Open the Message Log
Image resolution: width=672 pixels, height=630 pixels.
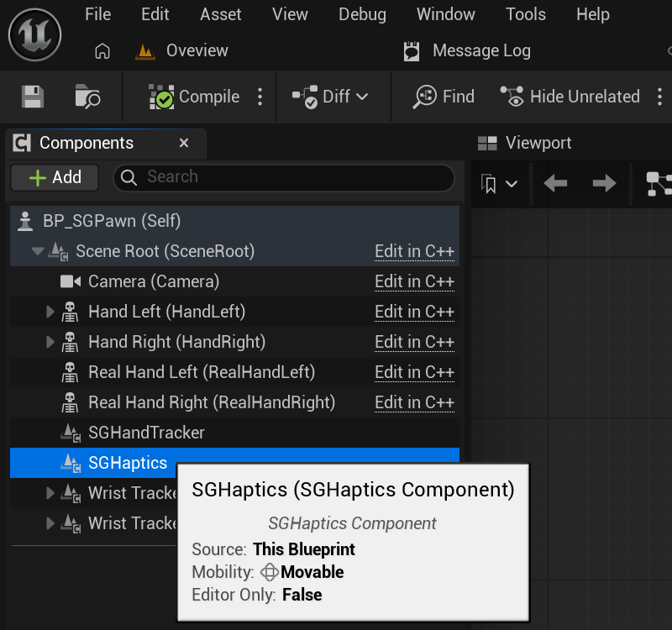point(467,50)
